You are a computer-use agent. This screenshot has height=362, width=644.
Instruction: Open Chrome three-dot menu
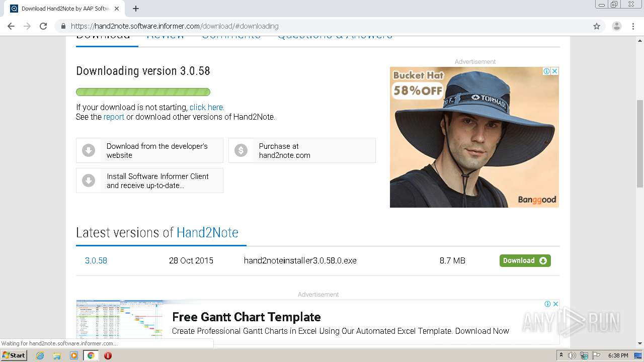pos(633,26)
